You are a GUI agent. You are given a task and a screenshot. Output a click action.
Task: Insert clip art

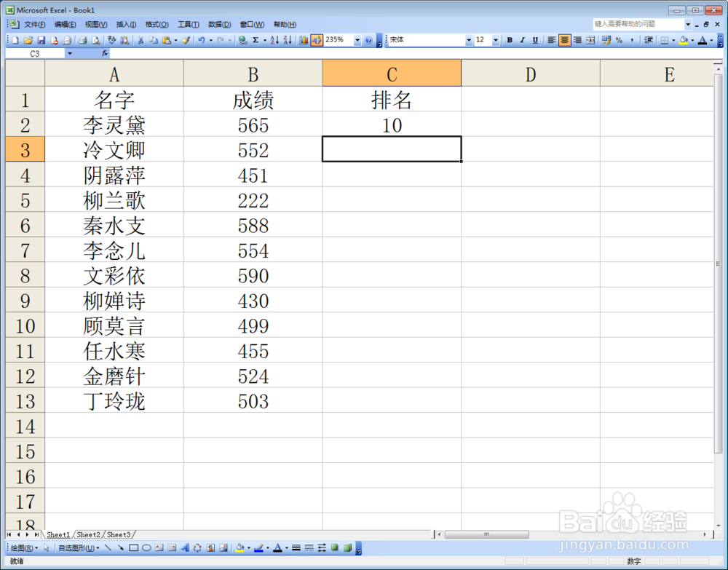click(x=211, y=547)
